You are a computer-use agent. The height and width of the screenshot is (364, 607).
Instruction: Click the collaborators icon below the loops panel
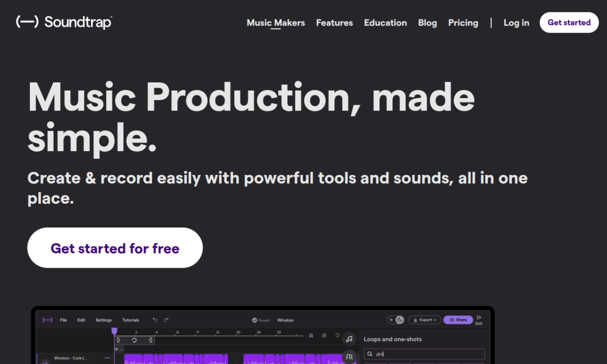pyautogui.click(x=349, y=357)
